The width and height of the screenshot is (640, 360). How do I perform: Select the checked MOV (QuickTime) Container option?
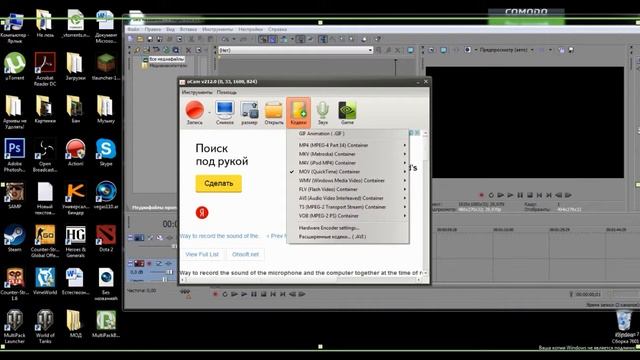coord(348,172)
